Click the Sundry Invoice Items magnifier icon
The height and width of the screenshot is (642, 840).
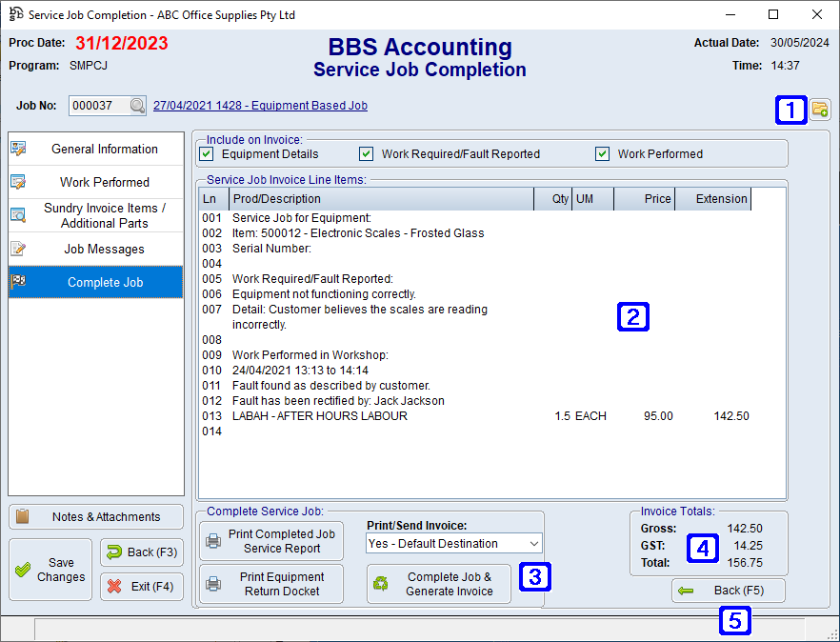pos(21,214)
